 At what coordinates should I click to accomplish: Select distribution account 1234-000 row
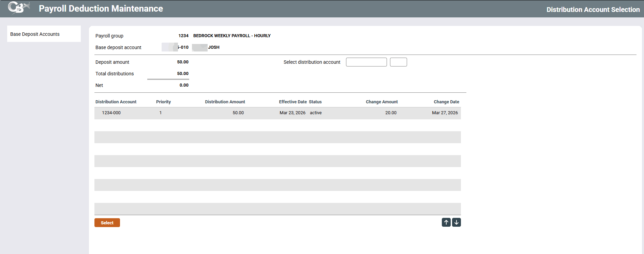[111, 113]
